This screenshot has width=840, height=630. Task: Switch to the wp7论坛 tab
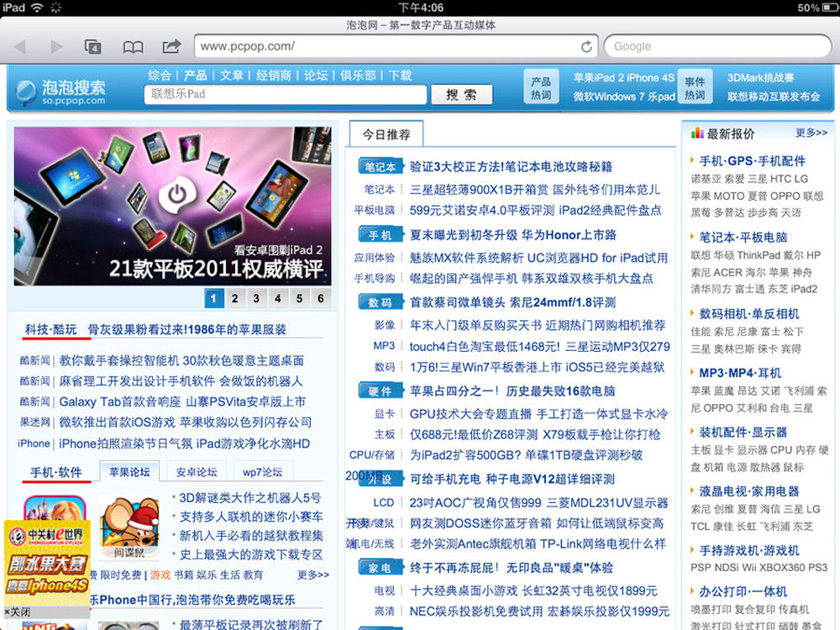click(262, 472)
